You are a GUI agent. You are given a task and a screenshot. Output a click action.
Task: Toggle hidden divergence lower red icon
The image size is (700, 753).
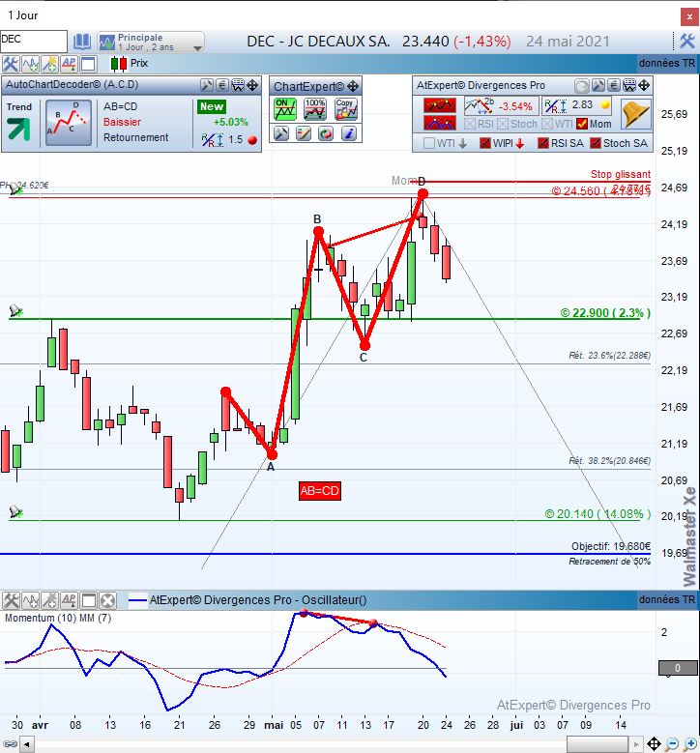coord(440,124)
